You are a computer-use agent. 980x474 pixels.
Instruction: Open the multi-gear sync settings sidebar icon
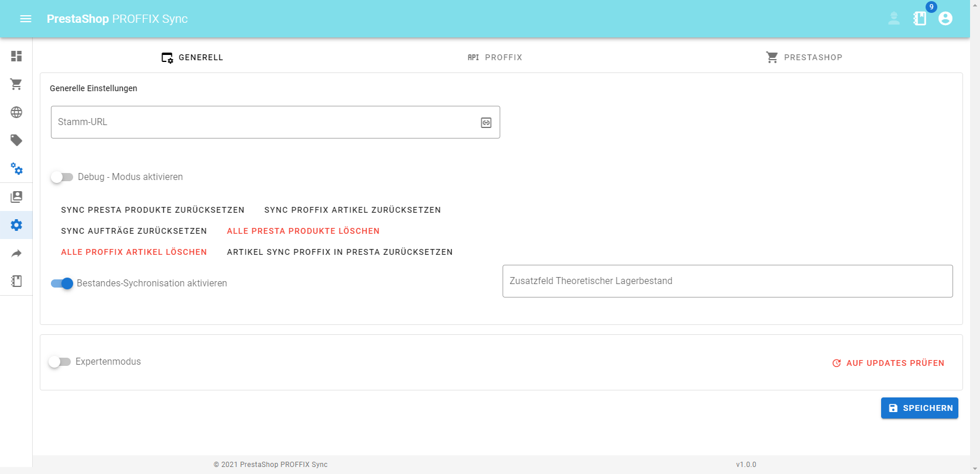tap(16, 169)
